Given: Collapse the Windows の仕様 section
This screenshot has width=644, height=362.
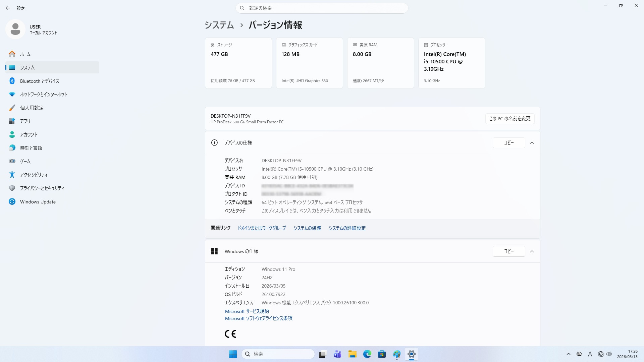Looking at the screenshot, I should (532, 251).
